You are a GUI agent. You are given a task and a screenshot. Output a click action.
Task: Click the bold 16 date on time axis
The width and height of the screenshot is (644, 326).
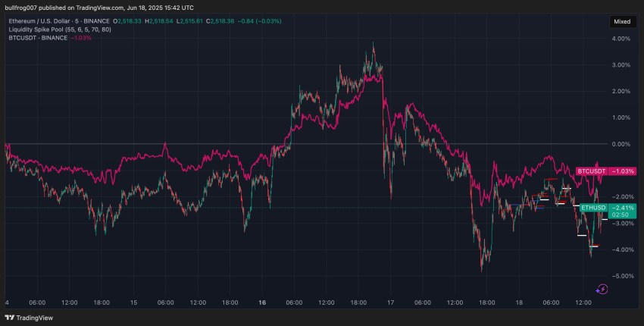[261, 302]
